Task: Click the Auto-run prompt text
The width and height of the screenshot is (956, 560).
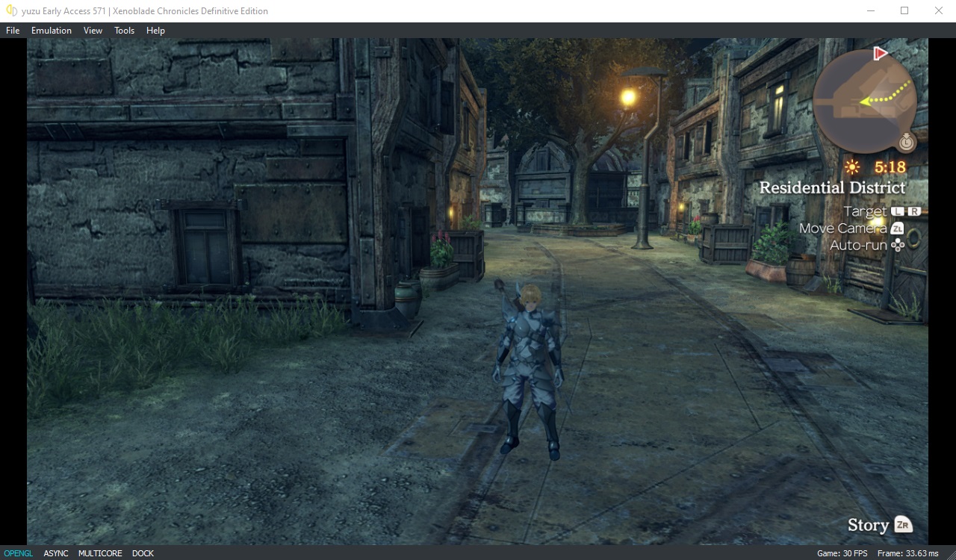Action: click(859, 245)
